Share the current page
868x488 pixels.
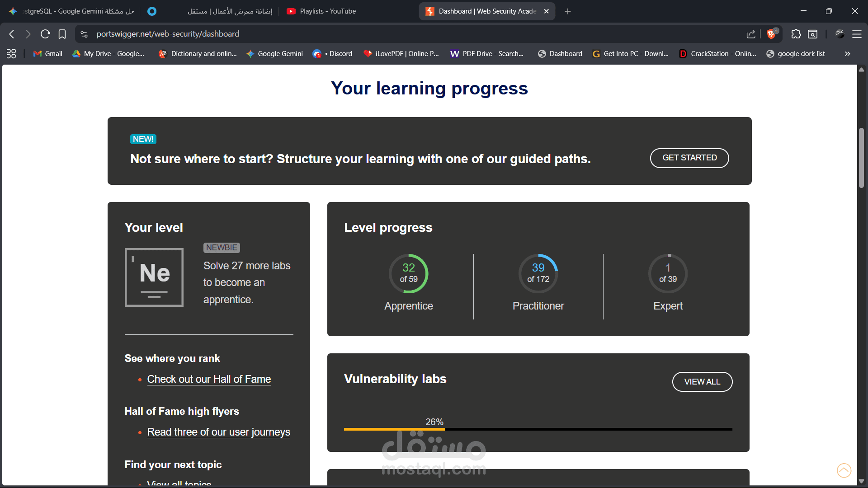coord(751,34)
